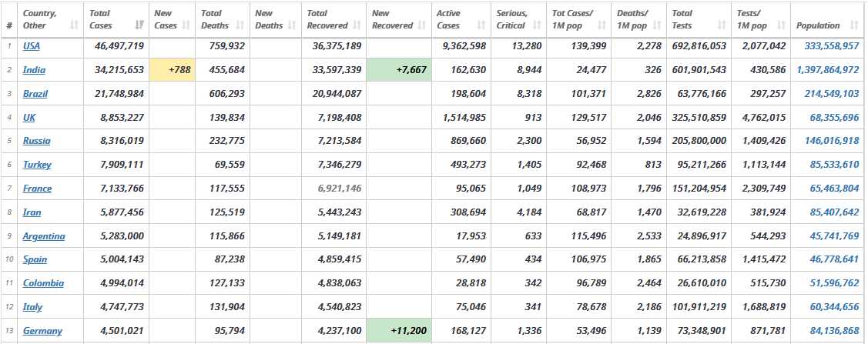Select Colombia total deaths 127,133

pos(227,283)
